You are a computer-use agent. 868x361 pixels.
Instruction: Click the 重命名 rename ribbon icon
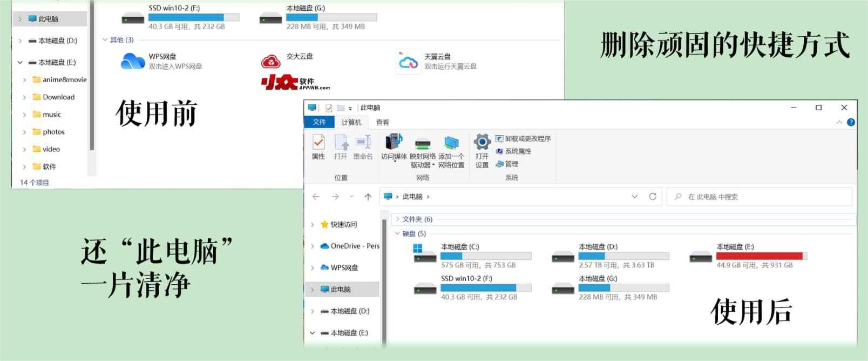point(363,147)
